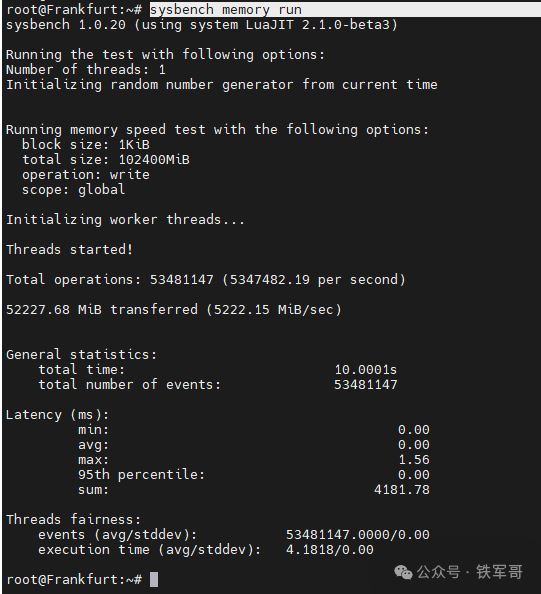Click the 铁军哥 watermark text
Image resolution: width=541 pixels, height=594 pixels.
click(x=499, y=572)
